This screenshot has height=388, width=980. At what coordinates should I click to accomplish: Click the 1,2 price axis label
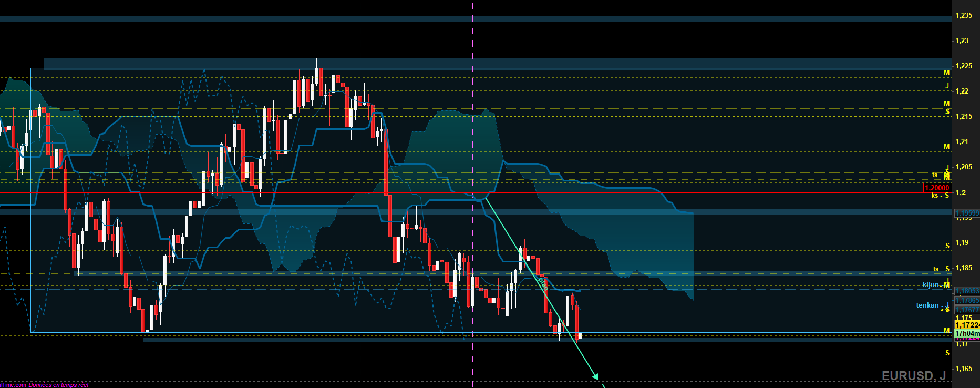(961, 192)
